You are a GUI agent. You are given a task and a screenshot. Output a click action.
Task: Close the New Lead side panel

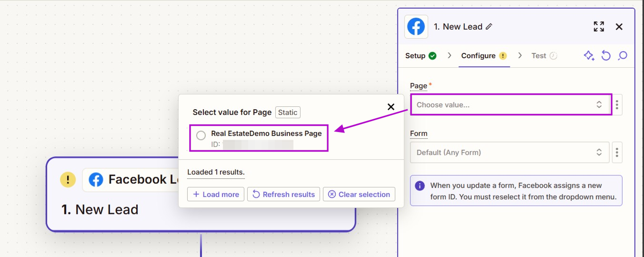coord(619,27)
